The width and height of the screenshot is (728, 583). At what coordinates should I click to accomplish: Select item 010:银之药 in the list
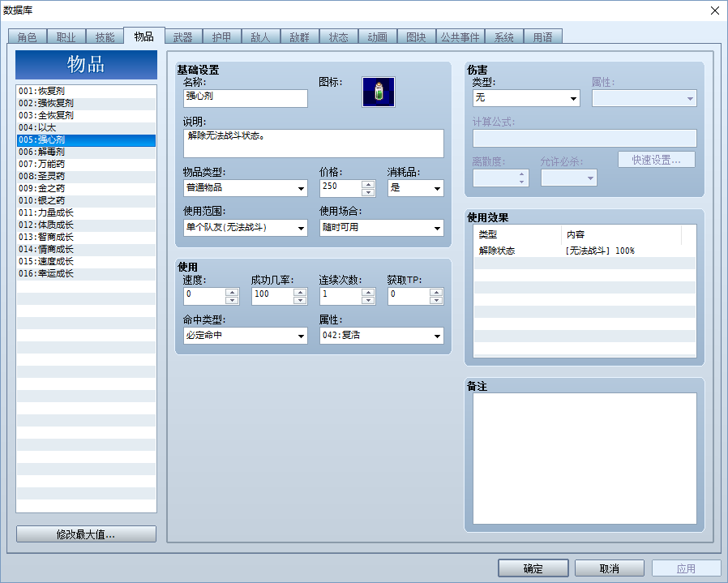click(87, 200)
